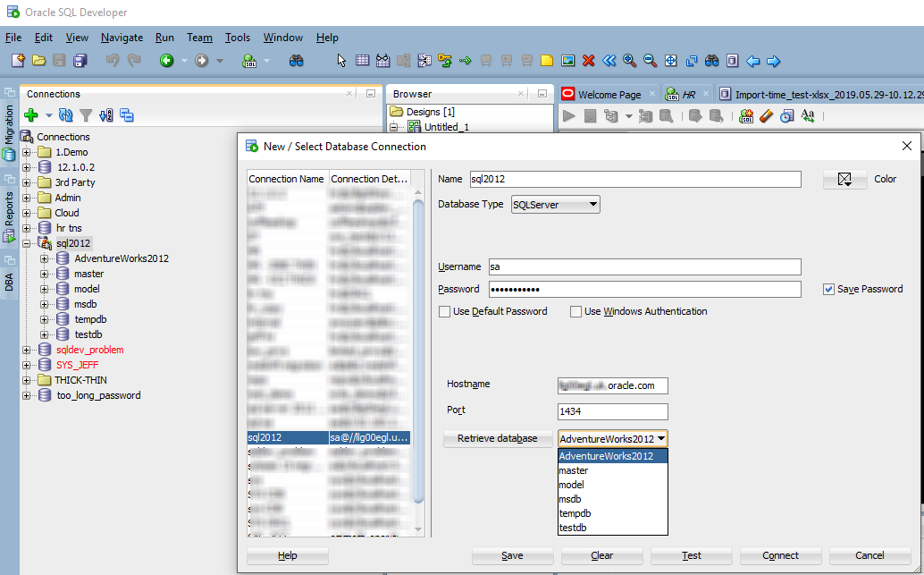Open a new SQL Worksheet icon
Image resolution: width=924 pixels, height=575 pixels.
(250, 60)
